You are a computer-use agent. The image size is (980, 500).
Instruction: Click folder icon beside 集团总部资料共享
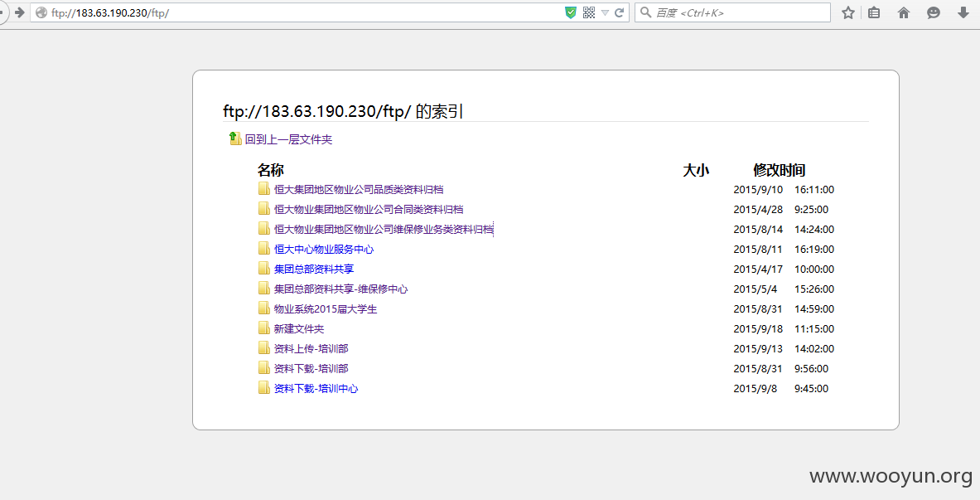264,269
